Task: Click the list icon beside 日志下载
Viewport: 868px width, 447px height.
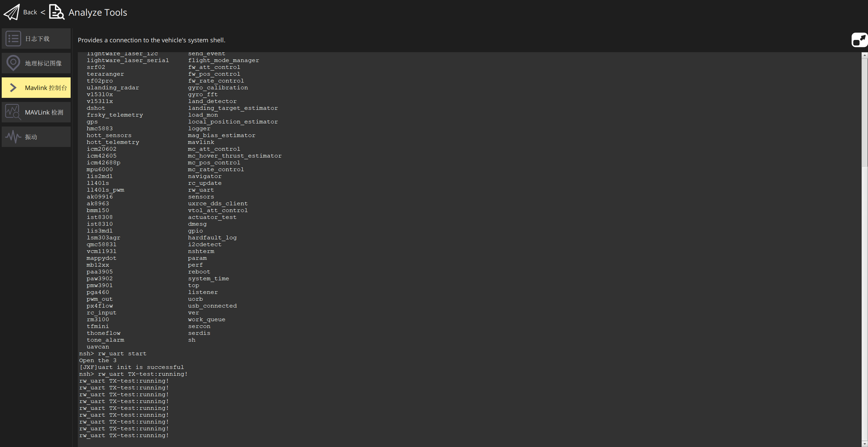Action: click(13, 39)
